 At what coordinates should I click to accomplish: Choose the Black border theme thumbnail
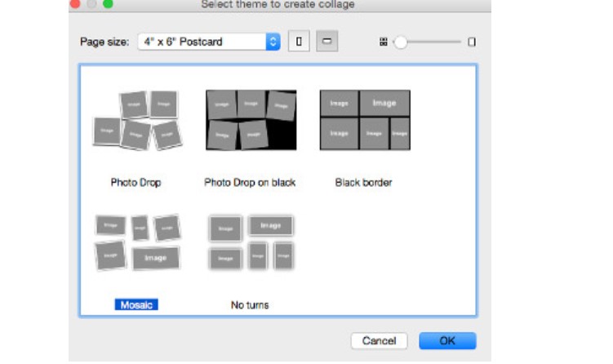click(x=365, y=120)
